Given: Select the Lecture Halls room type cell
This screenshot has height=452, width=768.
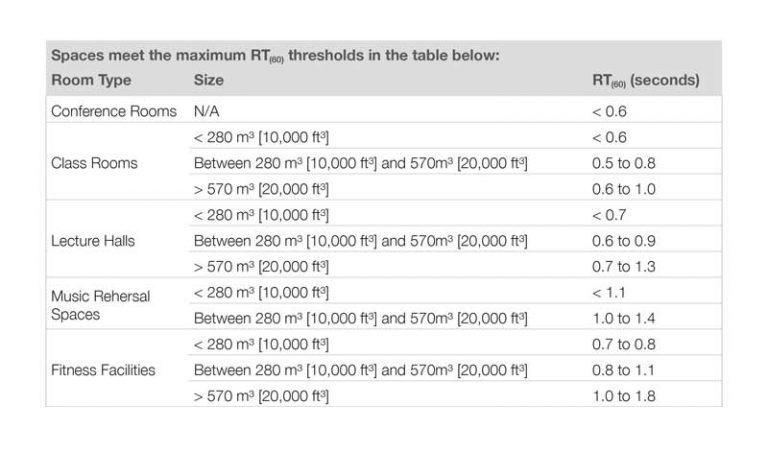Looking at the screenshot, I should click(93, 241).
